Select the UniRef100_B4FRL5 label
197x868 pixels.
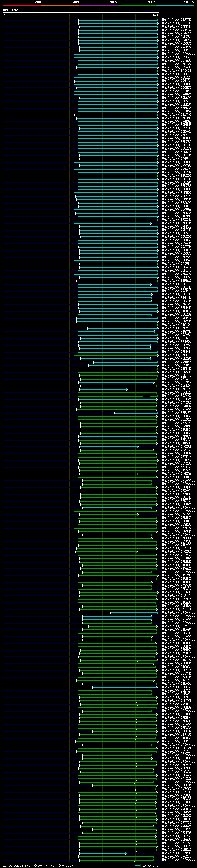[x=176, y=281]
